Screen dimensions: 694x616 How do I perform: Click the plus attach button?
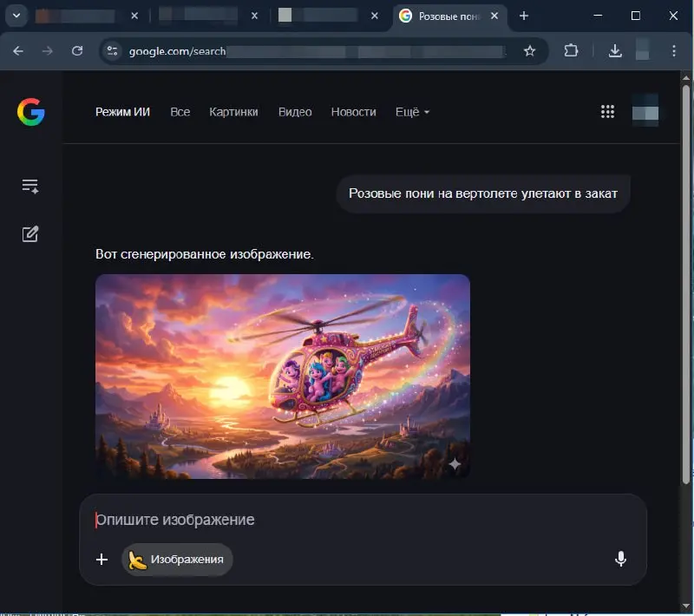101,560
